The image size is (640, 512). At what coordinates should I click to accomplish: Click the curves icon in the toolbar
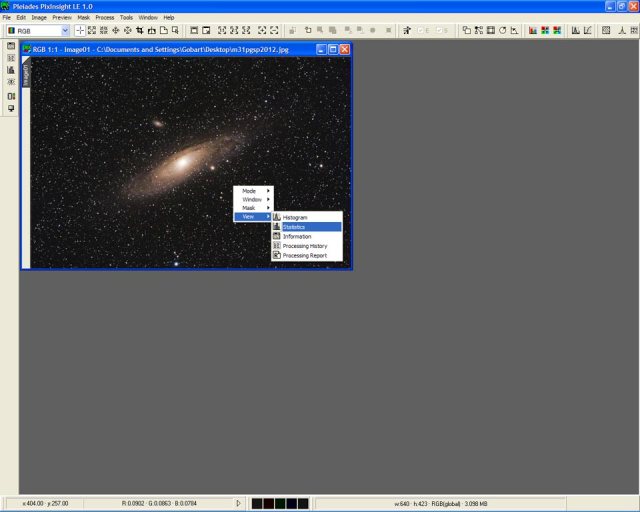click(x=587, y=31)
